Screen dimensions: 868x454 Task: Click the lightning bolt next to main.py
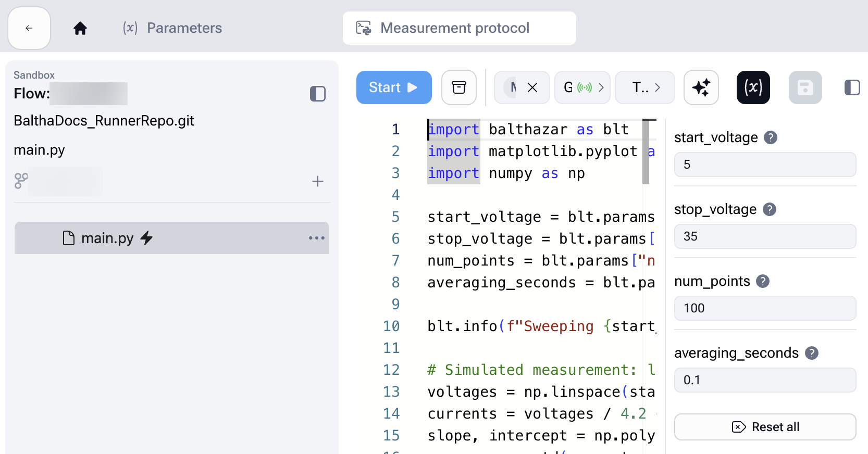coord(146,238)
